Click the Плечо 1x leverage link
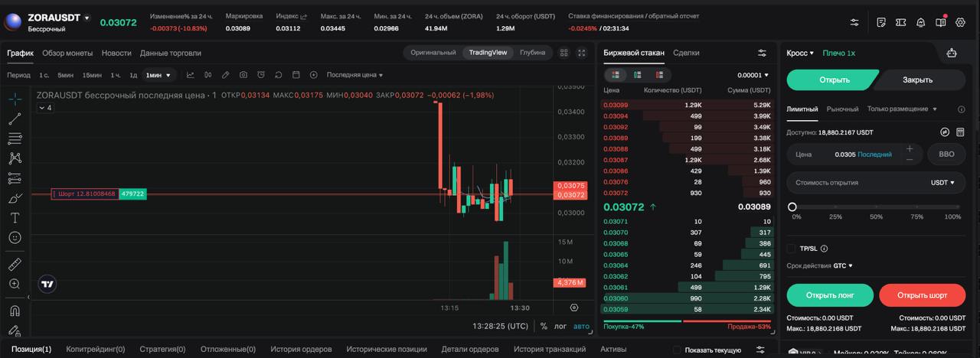The width and height of the screenshot is (980, 358). pos(839,53)
